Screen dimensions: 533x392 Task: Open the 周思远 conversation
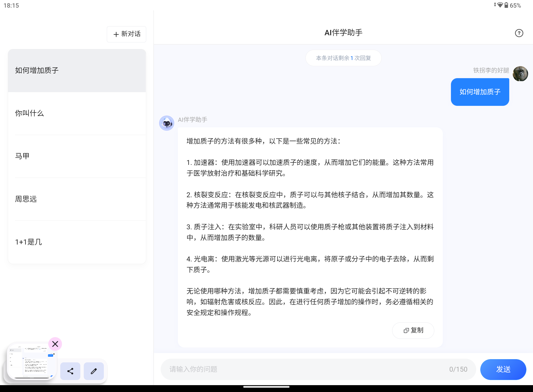(x=77, y=199)
